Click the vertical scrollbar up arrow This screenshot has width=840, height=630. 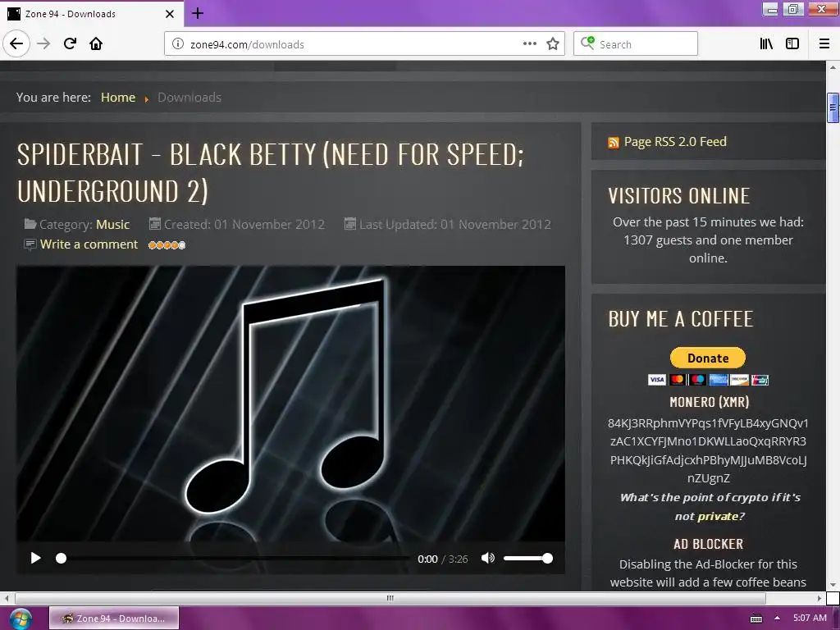click(833, 67)
